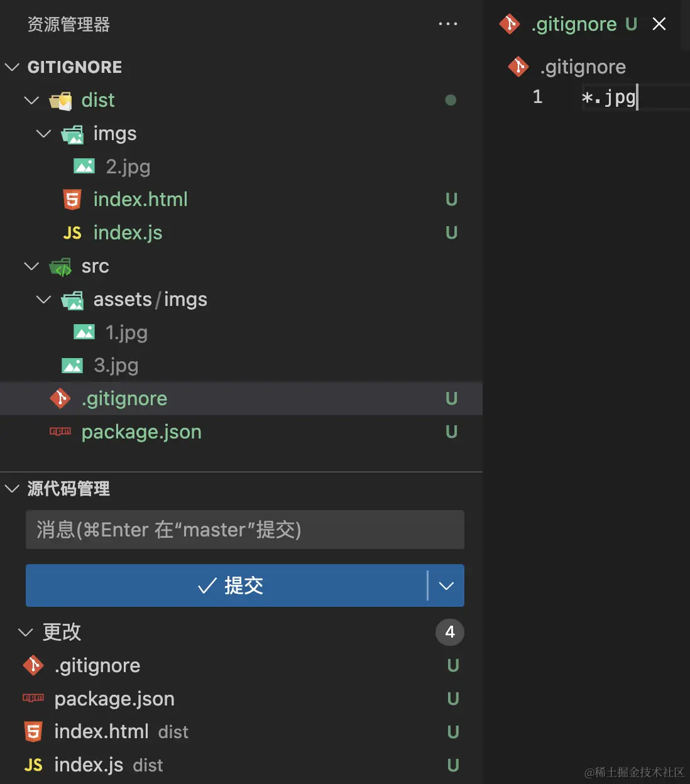Click the git icon in .gitignore breadcrumb
The height and width of the screenshot is (784, 690).
coord(518,67)
